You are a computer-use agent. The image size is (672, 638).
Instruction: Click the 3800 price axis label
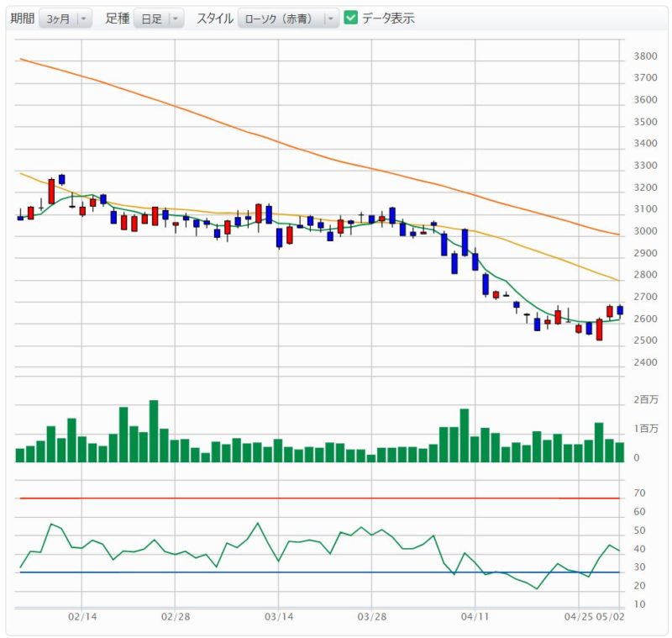645,56
